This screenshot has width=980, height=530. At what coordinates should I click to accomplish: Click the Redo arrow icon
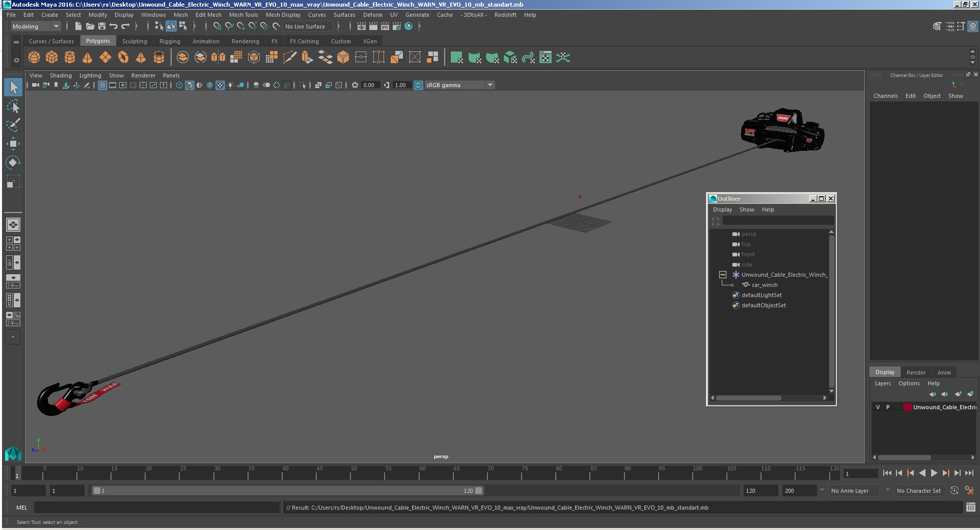(125, 26)
